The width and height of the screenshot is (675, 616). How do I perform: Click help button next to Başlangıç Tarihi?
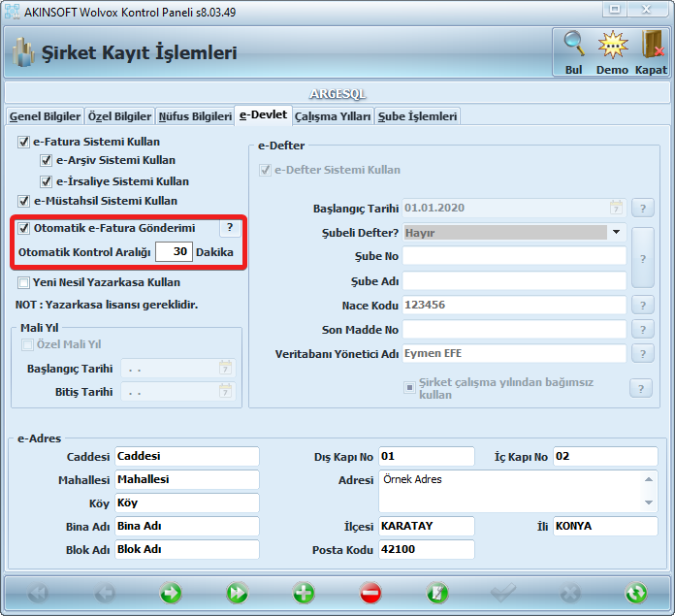coord(643,209)
